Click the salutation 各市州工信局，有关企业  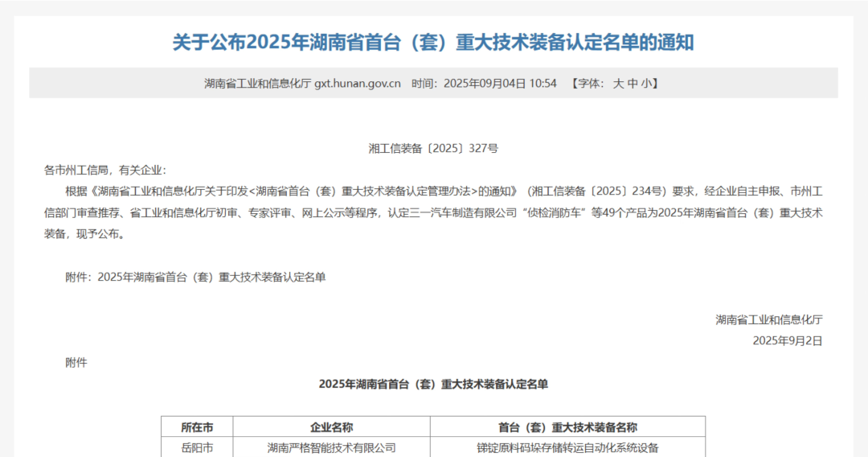click(104, 170)
